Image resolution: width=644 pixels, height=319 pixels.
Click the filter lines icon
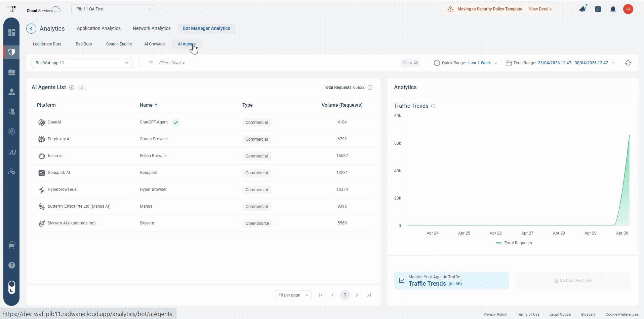151,63
